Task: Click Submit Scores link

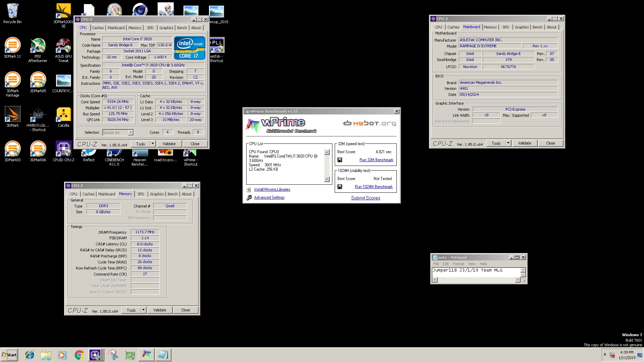Action: click(366, 198)
